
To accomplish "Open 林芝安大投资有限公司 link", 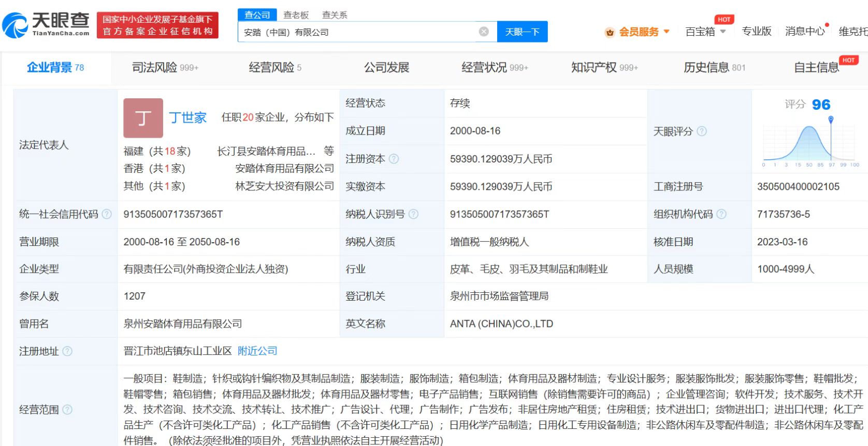I will (284, 186).
